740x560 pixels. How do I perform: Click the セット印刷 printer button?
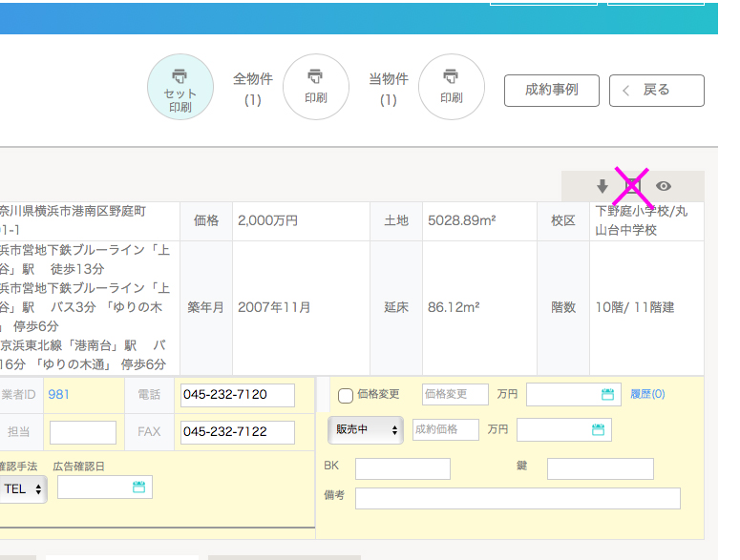pos(180,87)
